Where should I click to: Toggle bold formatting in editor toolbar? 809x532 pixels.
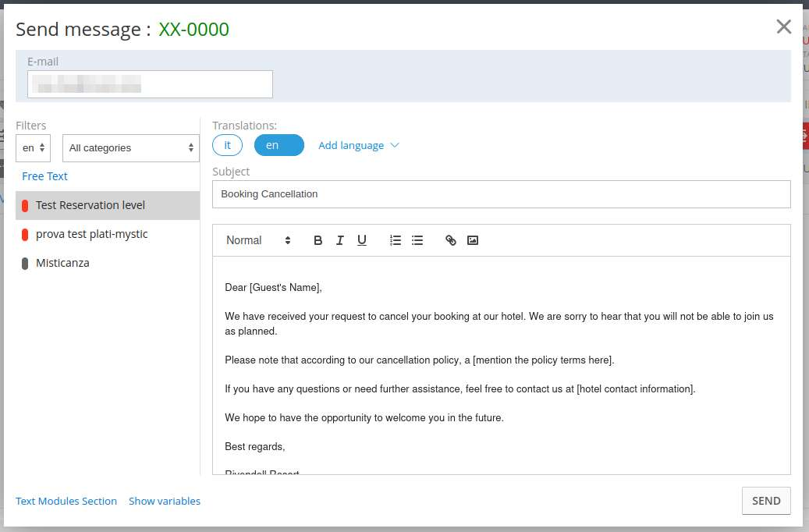[318, 240]
